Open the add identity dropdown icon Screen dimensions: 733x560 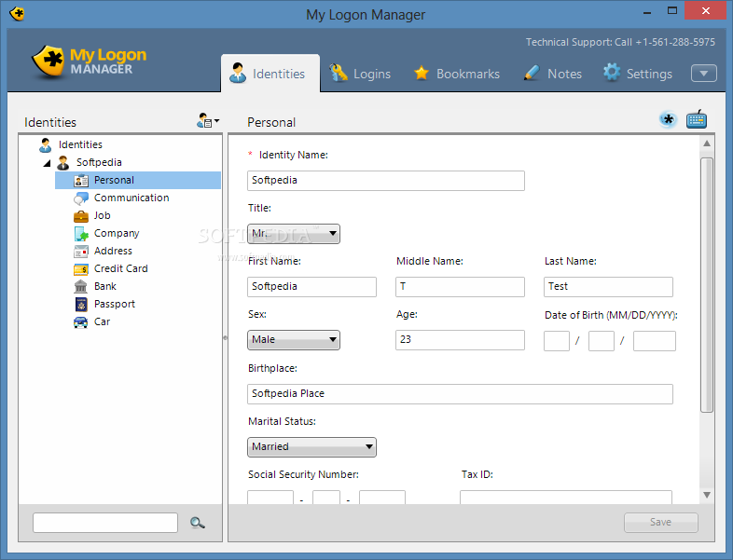point(208,121)
